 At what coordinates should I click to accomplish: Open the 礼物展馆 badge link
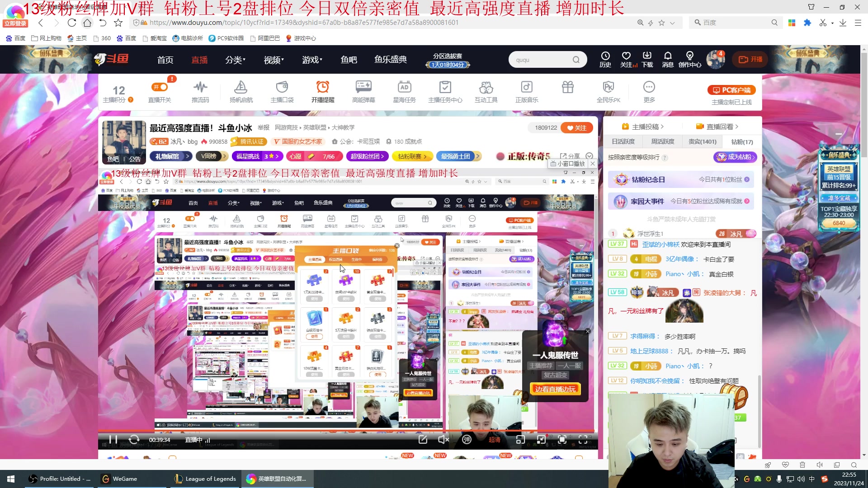pos(171,156)
